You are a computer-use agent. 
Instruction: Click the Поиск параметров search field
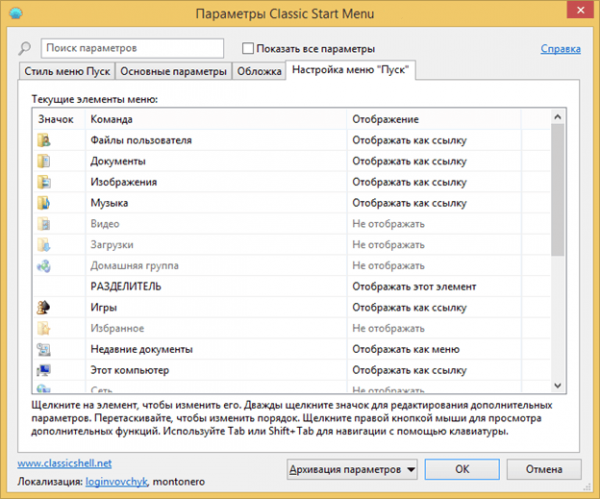tap(132, 48)
